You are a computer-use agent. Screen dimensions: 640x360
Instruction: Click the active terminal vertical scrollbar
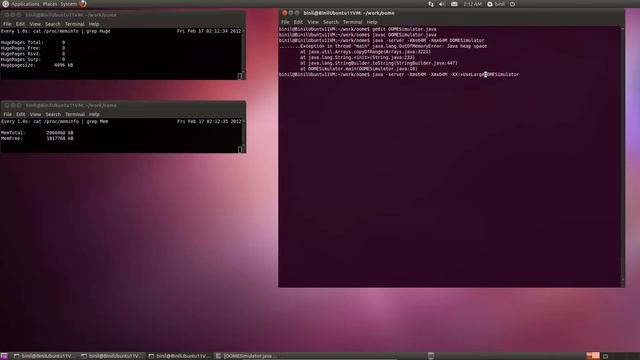pyautogui.click(x=622, y=156)
